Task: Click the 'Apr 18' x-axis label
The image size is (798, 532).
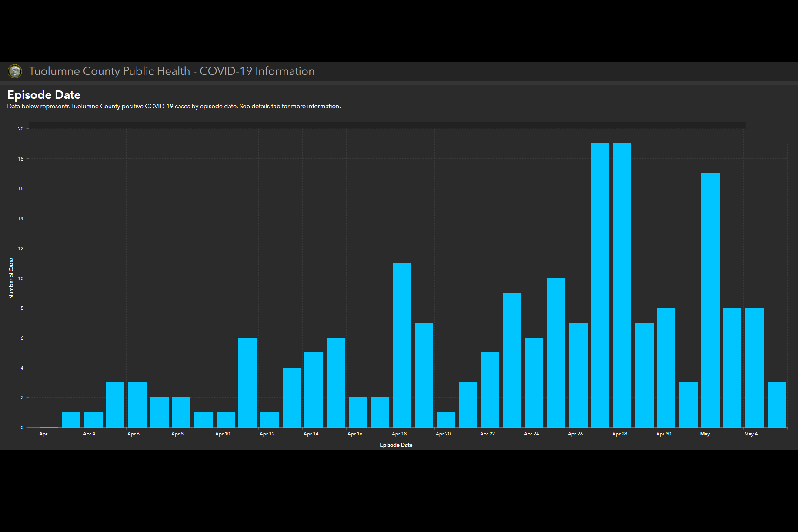Action: (399, 434)
